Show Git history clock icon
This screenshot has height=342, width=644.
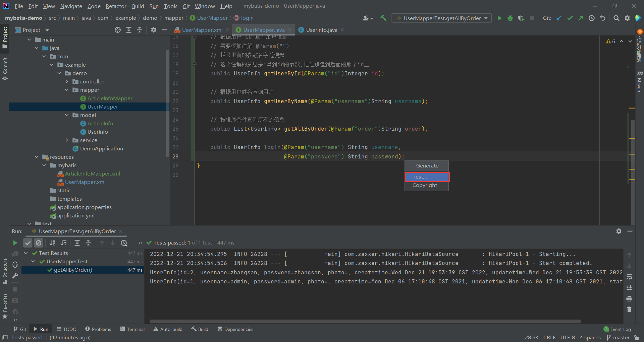tap(592, 18)
